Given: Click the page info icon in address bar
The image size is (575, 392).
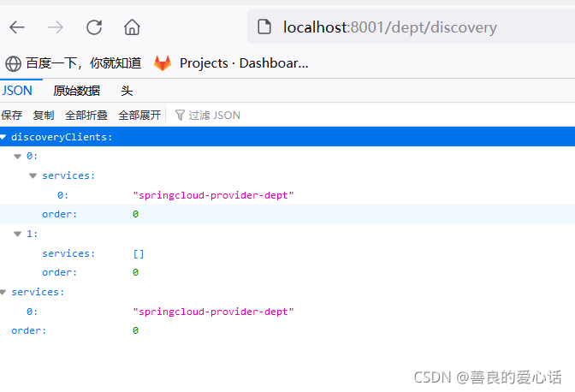Looking at the screenshot, I should (x=264, y=27).
